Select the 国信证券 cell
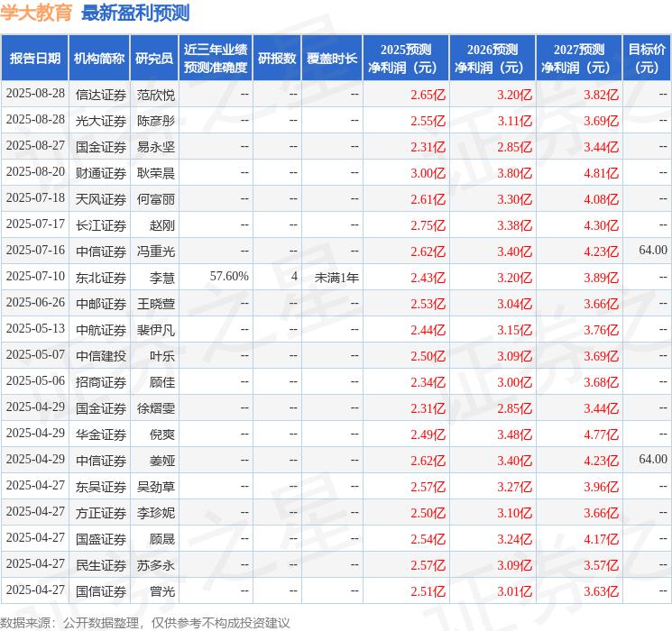Screen dimensions: 672x631 pyautogui.click(x=101, y=591)
